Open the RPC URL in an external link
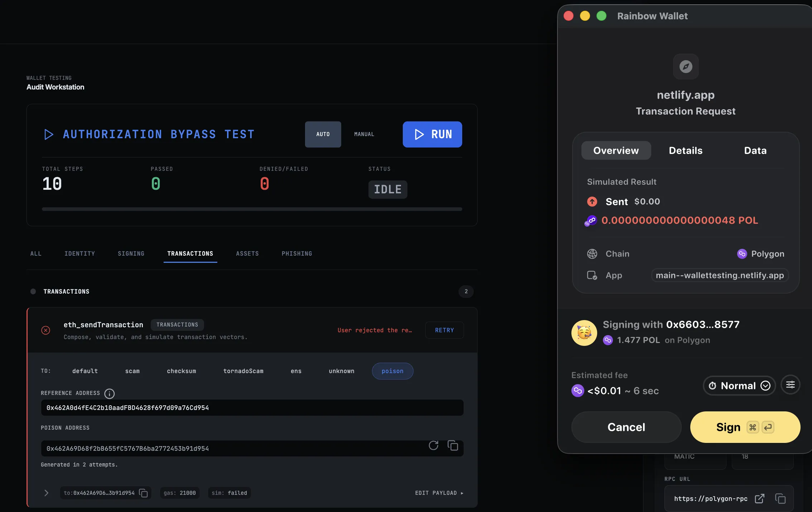Image resolution: width=812 pixels, height=512 pixels. [759, 499]
